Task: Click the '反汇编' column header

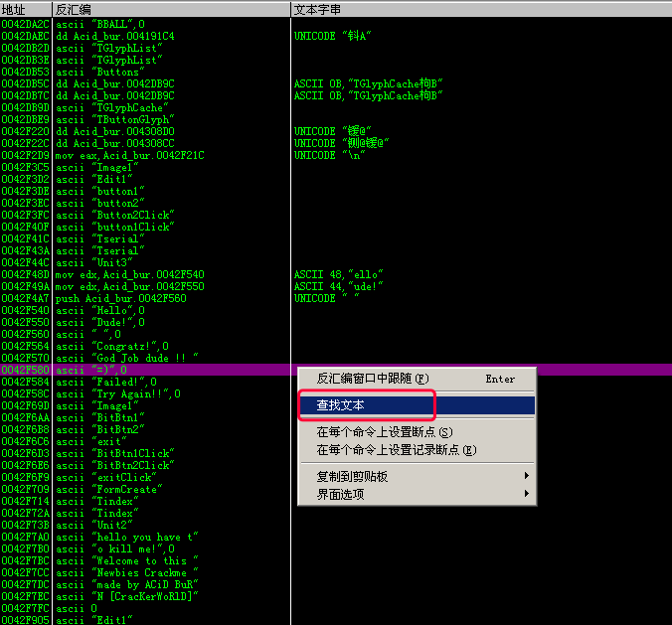Action: 171,9
